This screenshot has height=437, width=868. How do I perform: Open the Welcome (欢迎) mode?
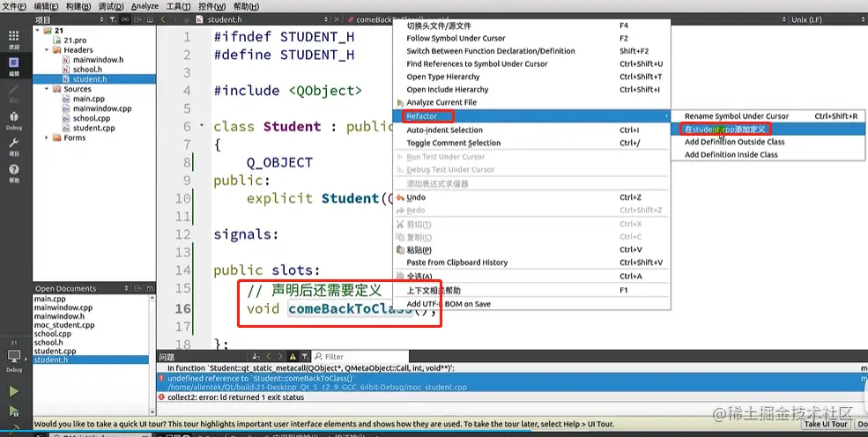(x=14, y=40)
